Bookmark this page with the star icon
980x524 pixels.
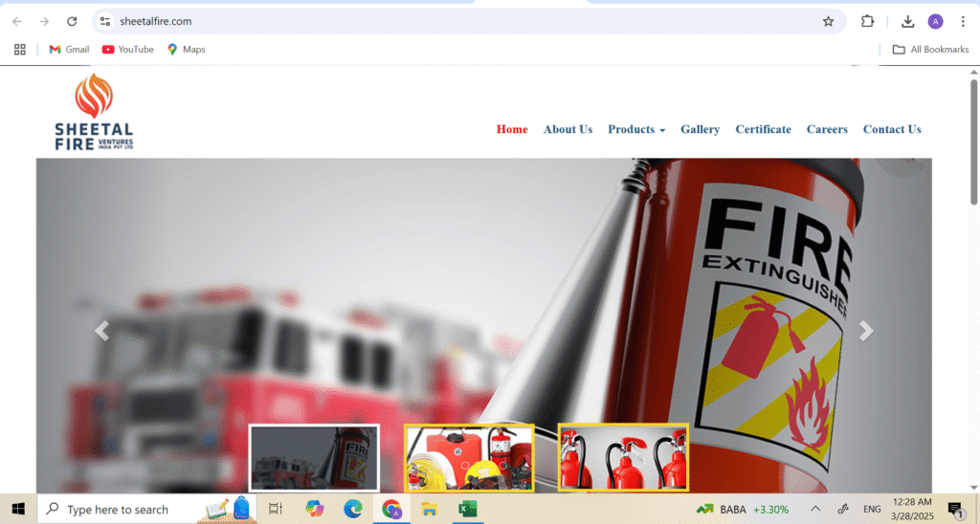point(828,21)
